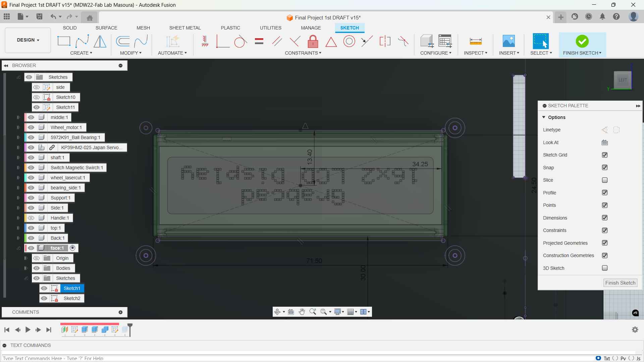This screenshot has width=644, height=362.
Task: Go to the Home tab icon
Action: pyautogui.click(x=90, y=18)
